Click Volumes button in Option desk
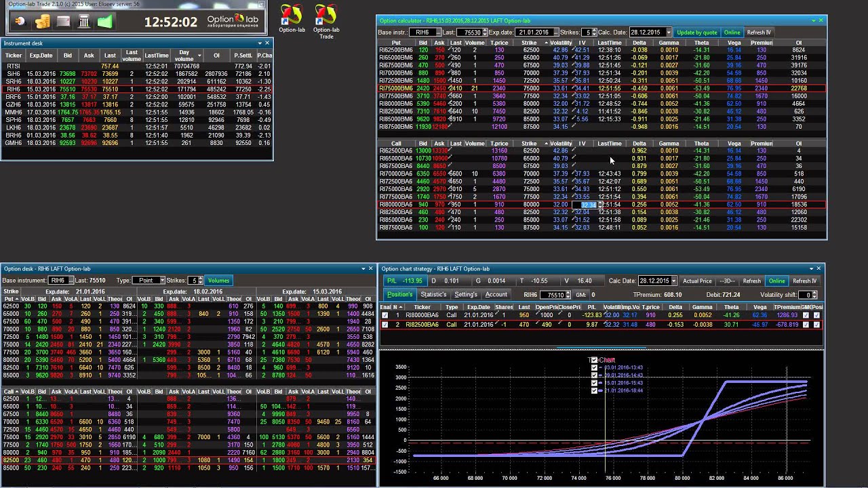This screenshot has width=868, height=488. tap(218, 281)
